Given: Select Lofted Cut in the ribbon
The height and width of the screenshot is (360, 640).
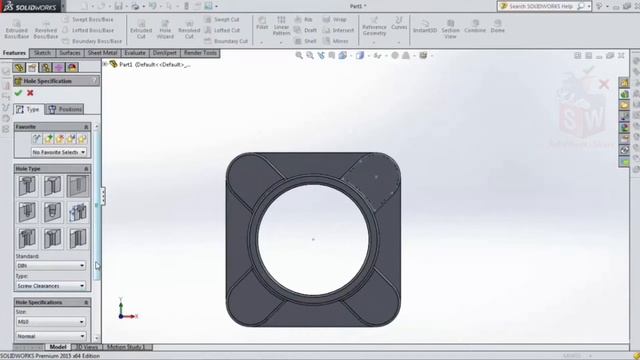Looking at the screenshot, I should tap(222, 30).
